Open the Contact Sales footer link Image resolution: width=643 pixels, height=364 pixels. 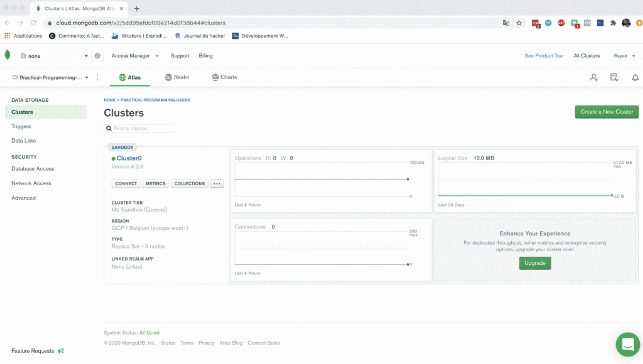[264, 343]
